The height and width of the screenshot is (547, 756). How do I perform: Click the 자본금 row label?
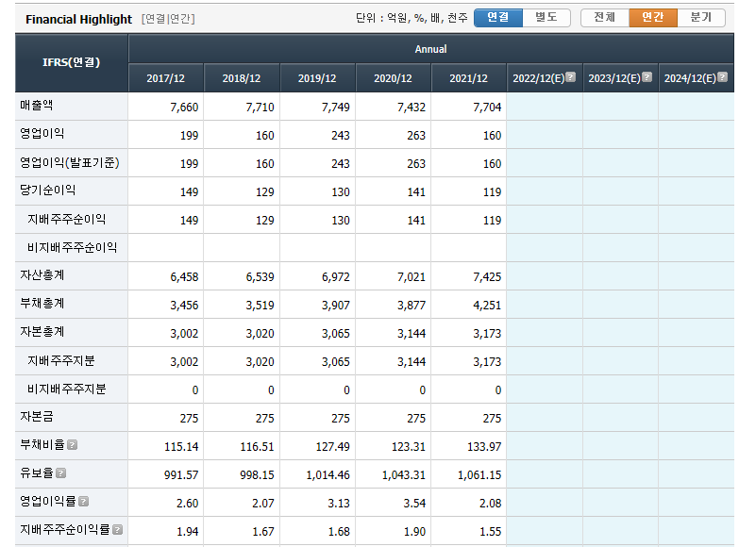pos(37,417)
